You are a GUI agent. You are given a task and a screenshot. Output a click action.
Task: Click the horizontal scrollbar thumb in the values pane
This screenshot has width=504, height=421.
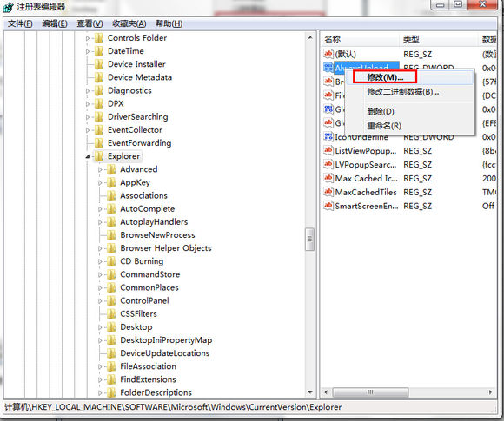coord(370,392)
